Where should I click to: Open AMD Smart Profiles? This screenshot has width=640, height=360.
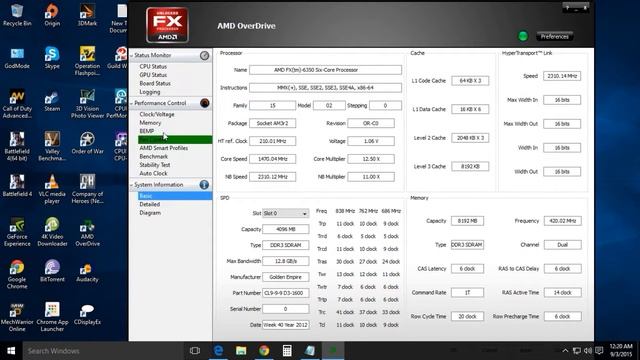tap(164, 148)
